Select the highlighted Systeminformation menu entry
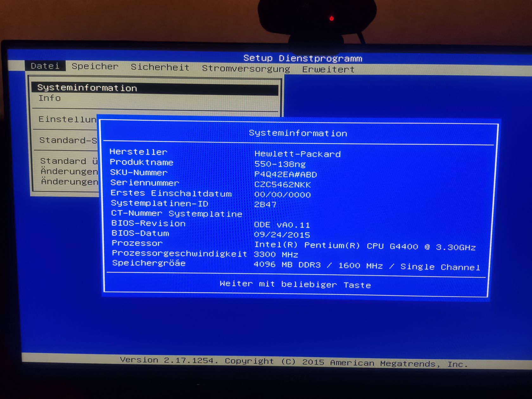532x399 pixels. (x=155, y=88)
